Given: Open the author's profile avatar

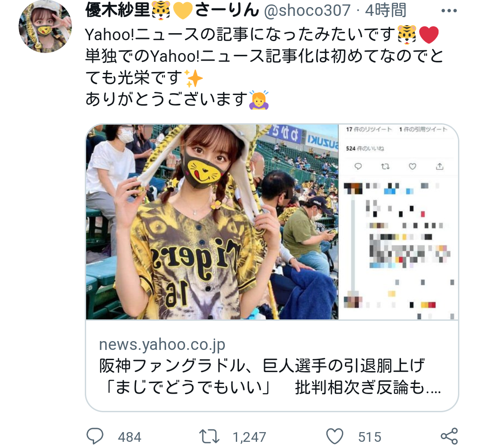Looking at the screenshot, I should tap(45, 26).
